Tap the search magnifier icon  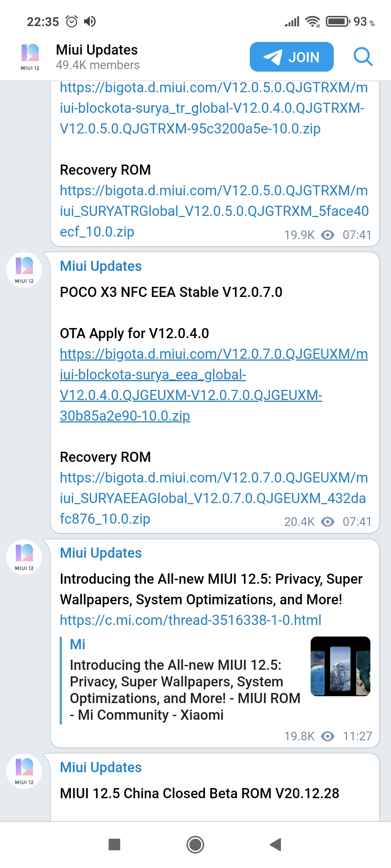tap(363, 57)
